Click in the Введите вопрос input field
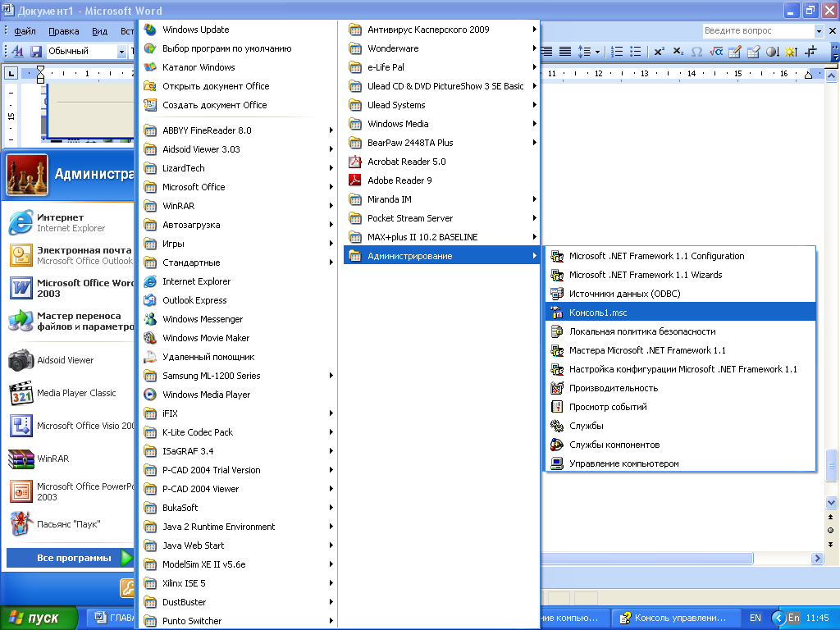The height and width of the screenshot is (630, 840). point(757,31)
